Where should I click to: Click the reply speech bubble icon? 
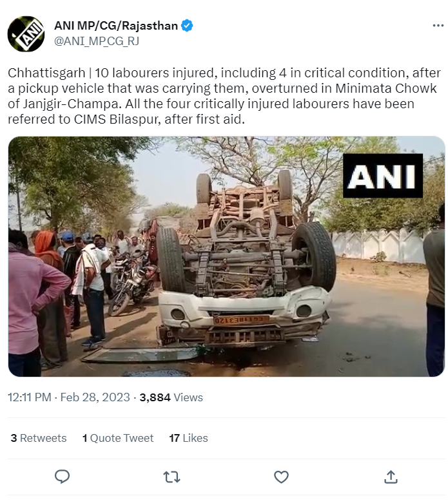[x=62, y=477]
